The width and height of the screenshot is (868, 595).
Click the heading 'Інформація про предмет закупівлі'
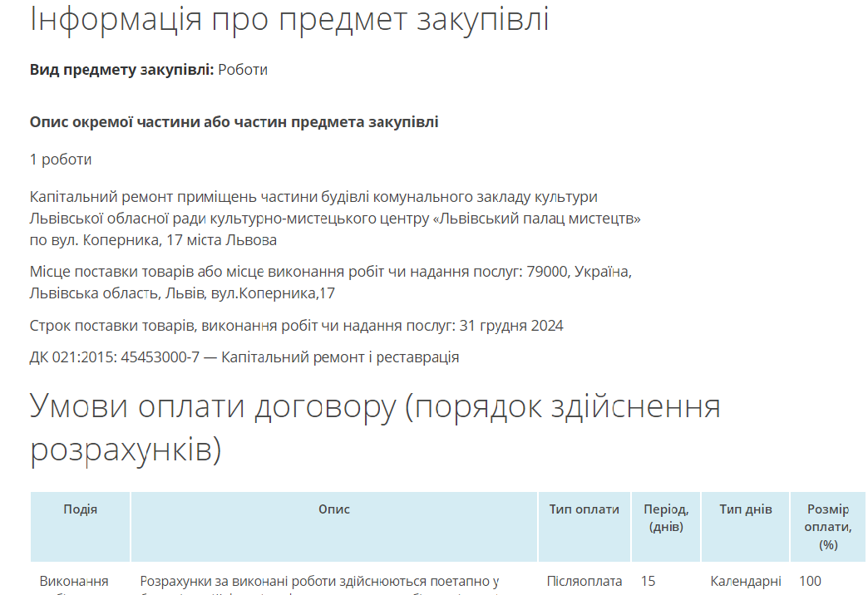(289, 19)
